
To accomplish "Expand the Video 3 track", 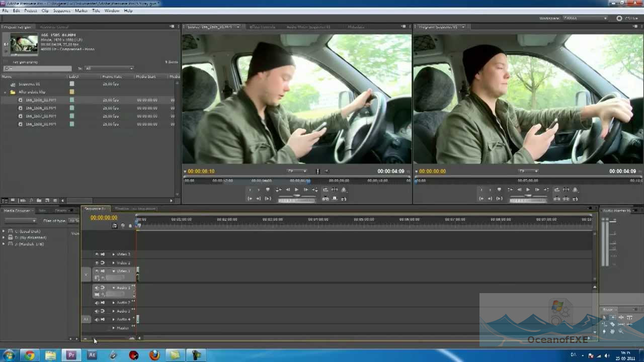I will (113, 254).
